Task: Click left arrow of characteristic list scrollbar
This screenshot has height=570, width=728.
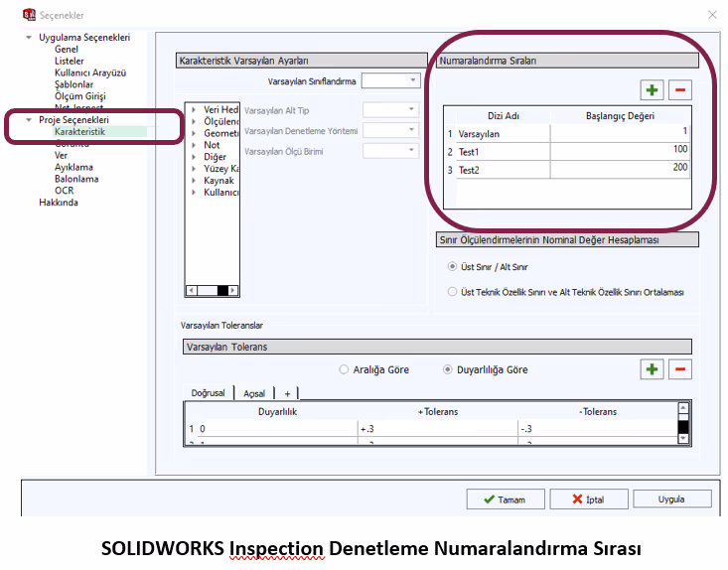Action: pyautogui.click(x=192, y=291)
